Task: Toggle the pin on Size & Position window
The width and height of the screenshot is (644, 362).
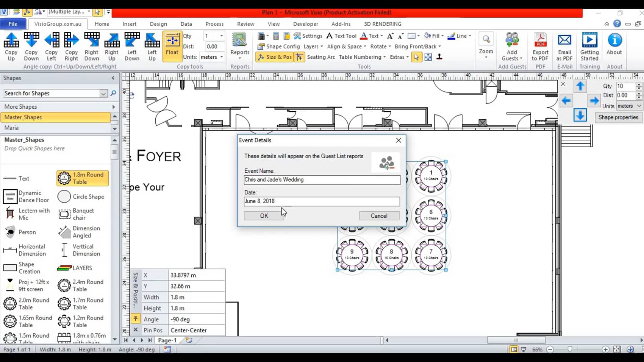Action: point(135,319)
